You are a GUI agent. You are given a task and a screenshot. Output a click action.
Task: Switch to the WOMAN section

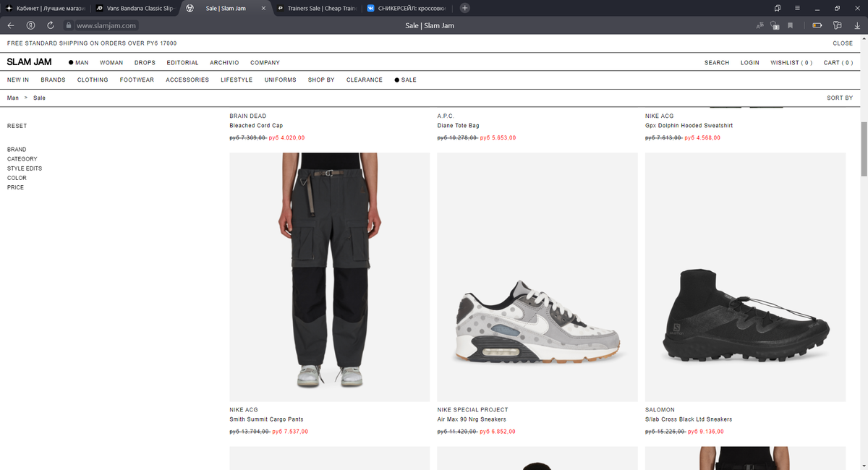pos(111,63)
